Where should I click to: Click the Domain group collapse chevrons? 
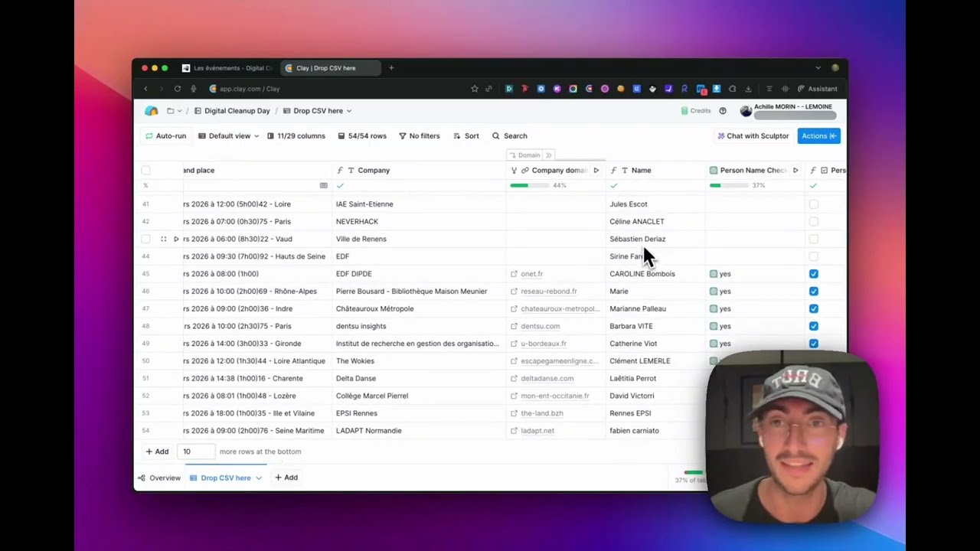(x=548, y=155)
